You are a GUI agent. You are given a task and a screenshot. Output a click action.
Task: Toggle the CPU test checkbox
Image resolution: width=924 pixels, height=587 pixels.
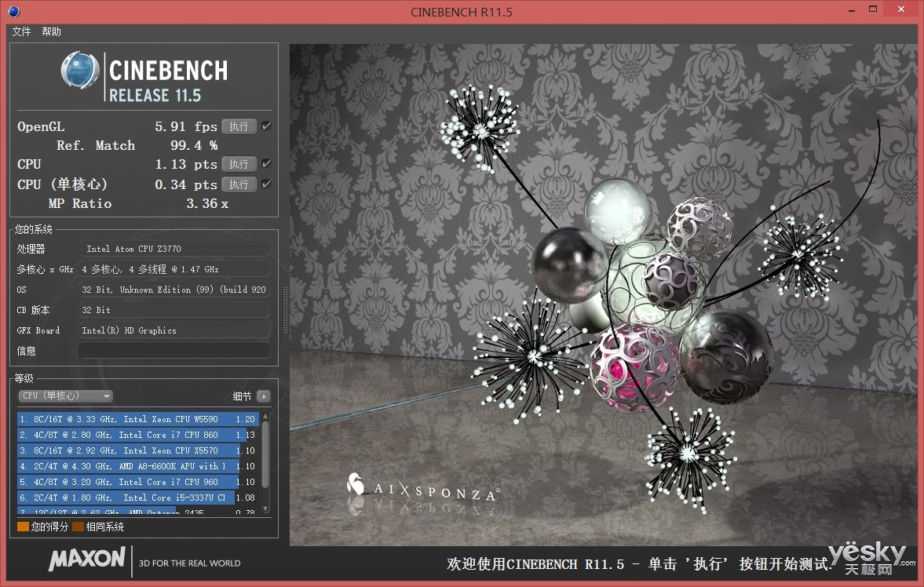click(x=266, y=163)
